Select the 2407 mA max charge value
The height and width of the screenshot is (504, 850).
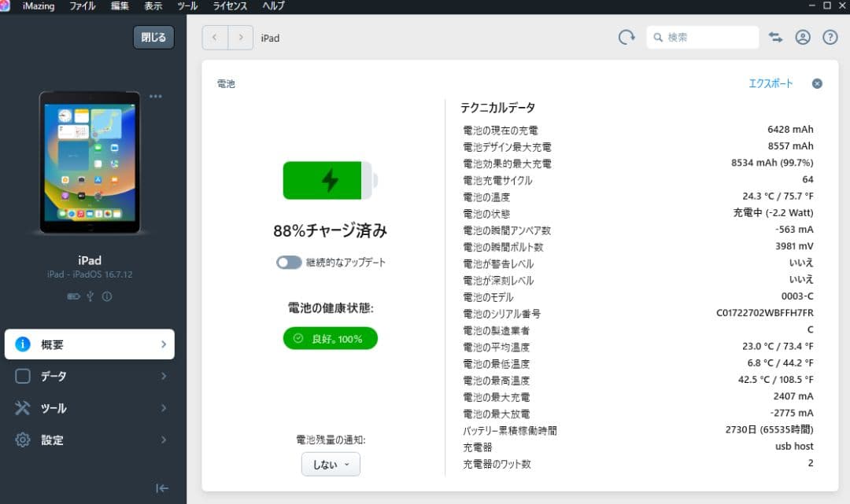pos(793,396)
